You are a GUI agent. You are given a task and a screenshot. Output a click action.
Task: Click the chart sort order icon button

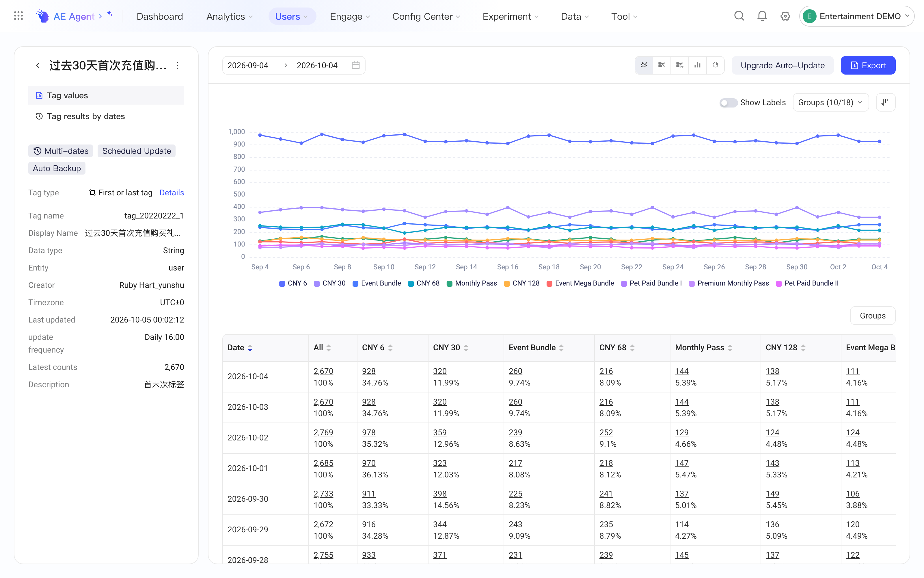(885, 102)
